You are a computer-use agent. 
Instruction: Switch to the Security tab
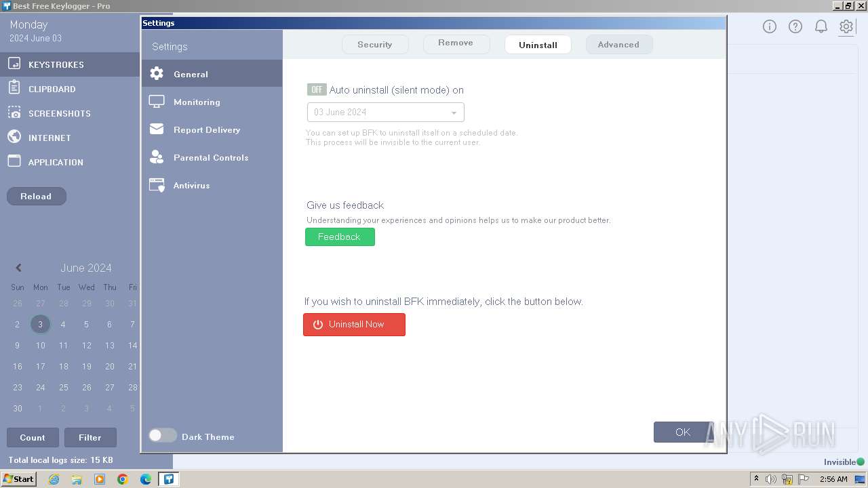[x=375, y=45]
